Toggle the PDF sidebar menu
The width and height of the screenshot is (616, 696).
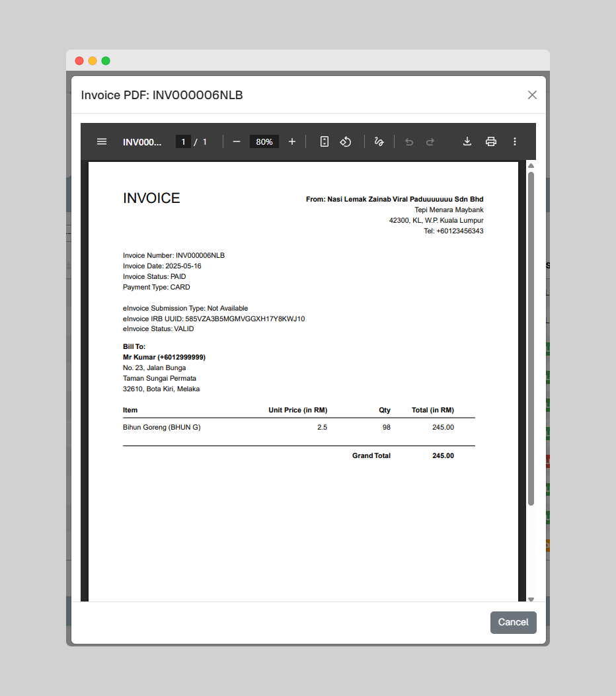102,141
